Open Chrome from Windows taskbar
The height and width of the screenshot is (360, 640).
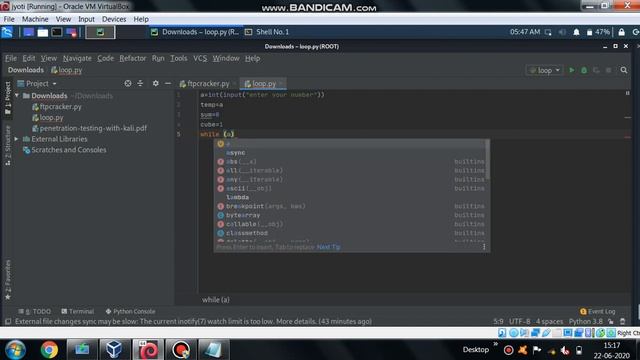pos(49,350)
